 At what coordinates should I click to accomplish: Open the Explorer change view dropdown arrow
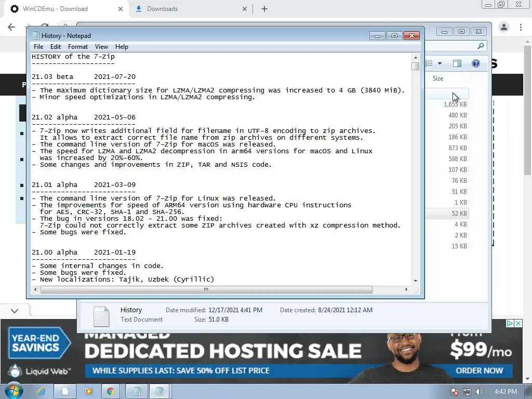click(440, 63)
